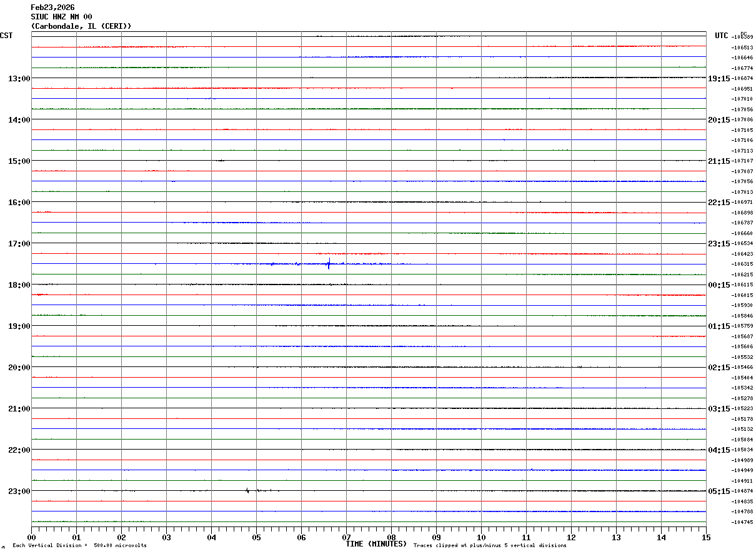The width and height of the screenshot is (756, 554).
Task: Select the station code SIUC HNZ NM 00
Action: [x=61, y=17]
